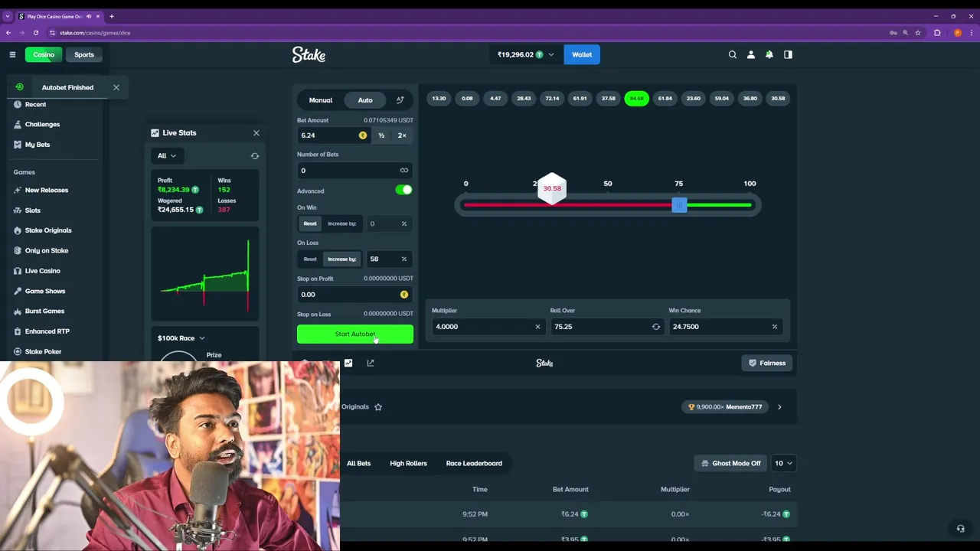Toggle Ghost Mode Off button
Screen dimensions: 980x551
coord(730,463)
